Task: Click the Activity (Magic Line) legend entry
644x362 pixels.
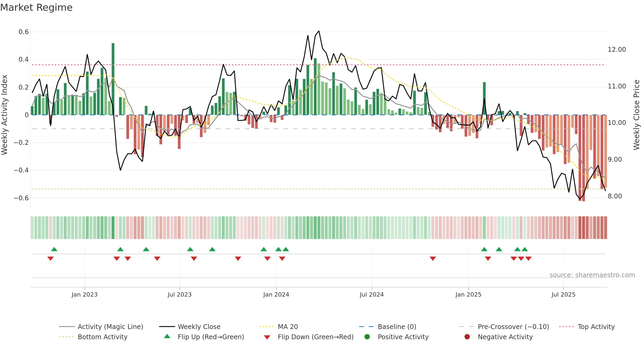Action: (x=101, y=327)
